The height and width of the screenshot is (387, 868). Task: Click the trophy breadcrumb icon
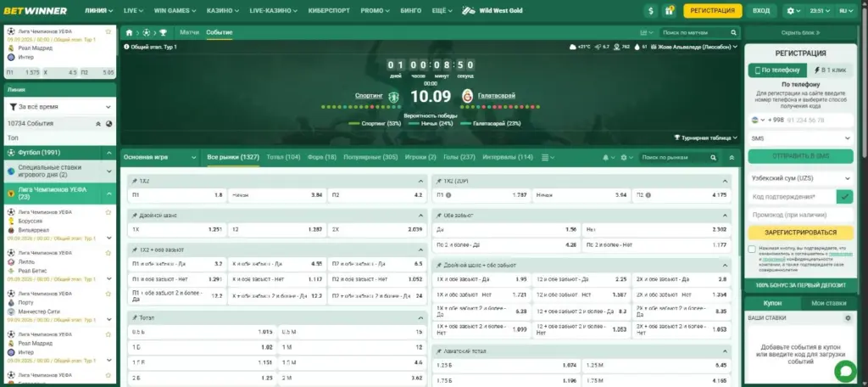163,33
